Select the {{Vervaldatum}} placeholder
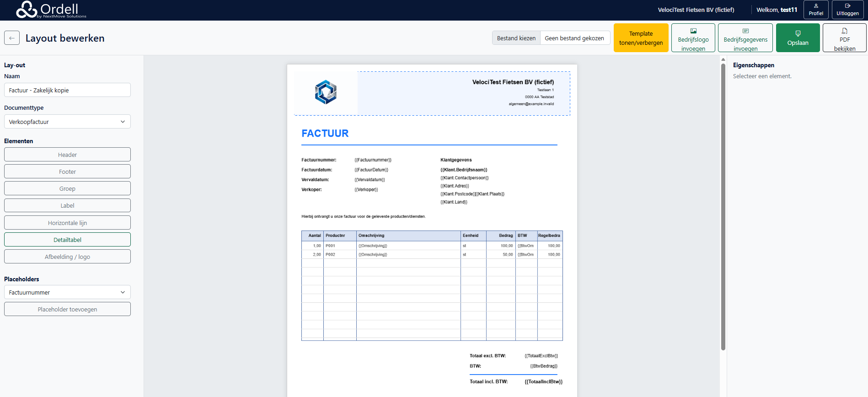Viewport: 868px width, 397px height. click(370, 180)
